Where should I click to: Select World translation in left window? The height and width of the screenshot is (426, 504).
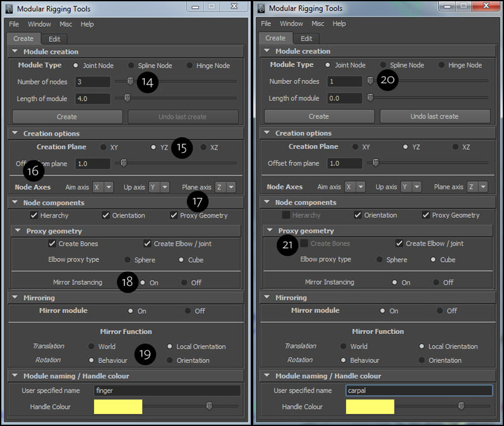click(92, 346)
